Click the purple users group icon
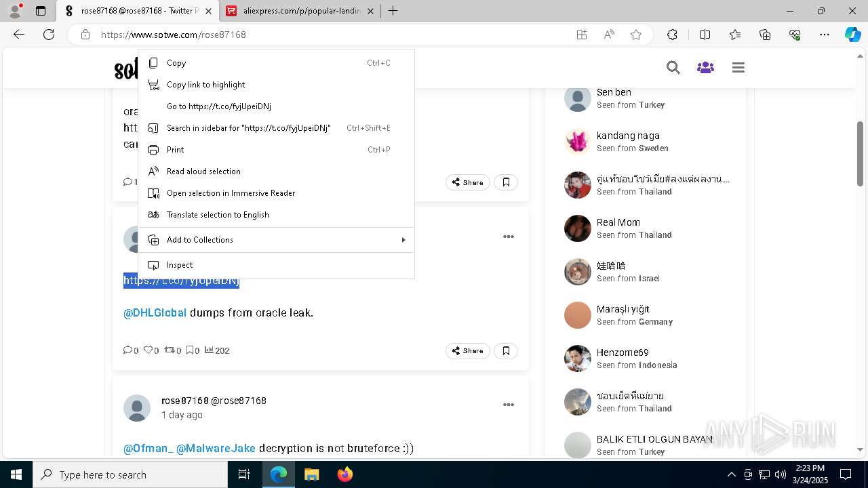This screenshot has height=488, width=868. [x=705, y=68]
